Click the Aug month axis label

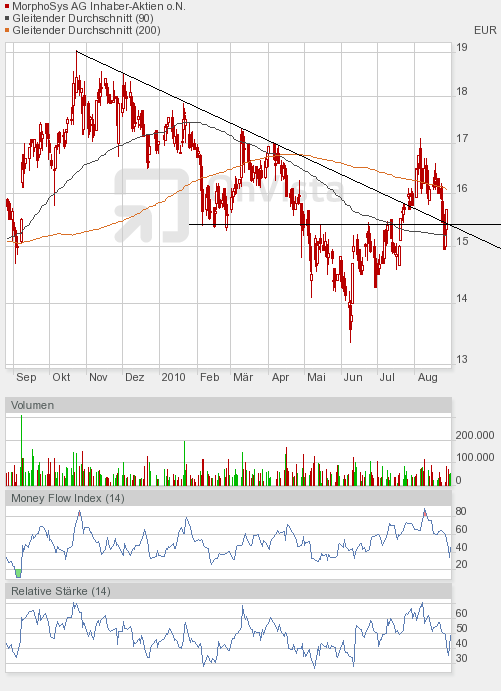pyautogui.click(x=427, y=378)
